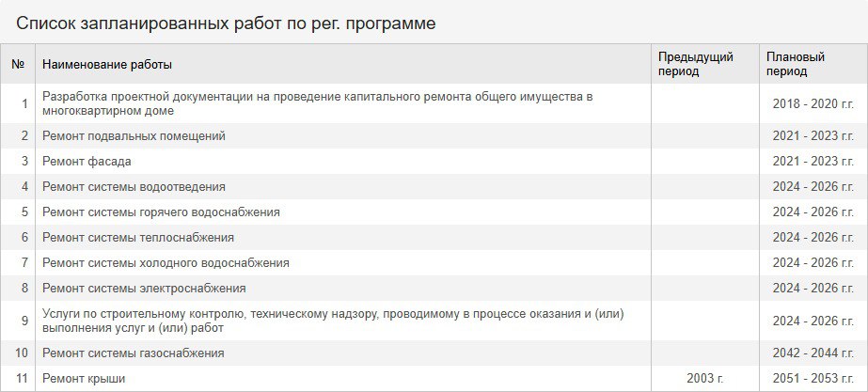Select the 'Ремонт системы теплоснабжения' row

(434, 238)
